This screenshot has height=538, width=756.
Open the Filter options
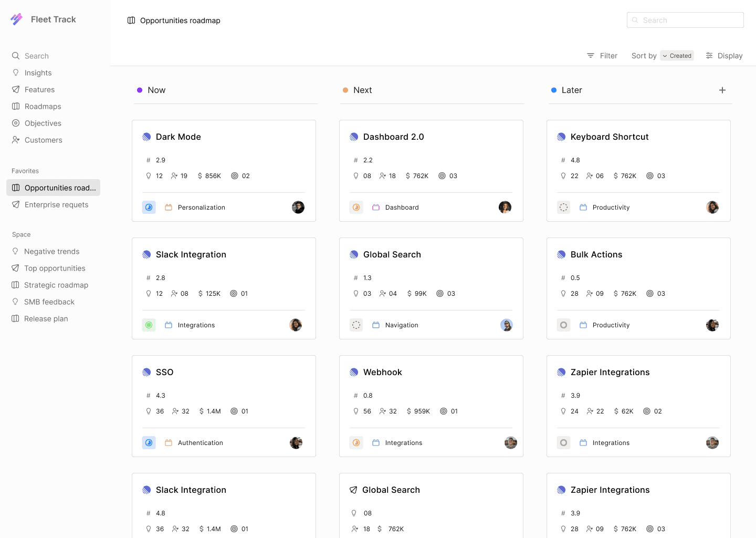pyautogui.click(x=602, y=56)
